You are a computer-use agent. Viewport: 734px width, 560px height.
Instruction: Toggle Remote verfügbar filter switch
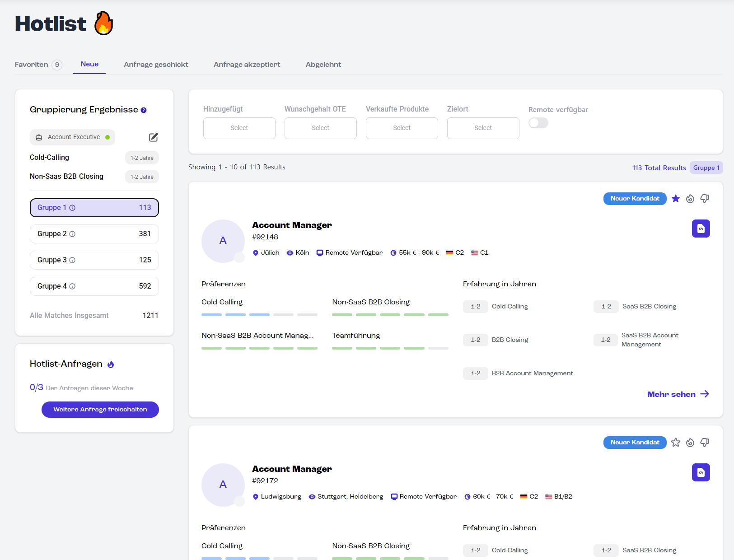click(x=538, y=123)
